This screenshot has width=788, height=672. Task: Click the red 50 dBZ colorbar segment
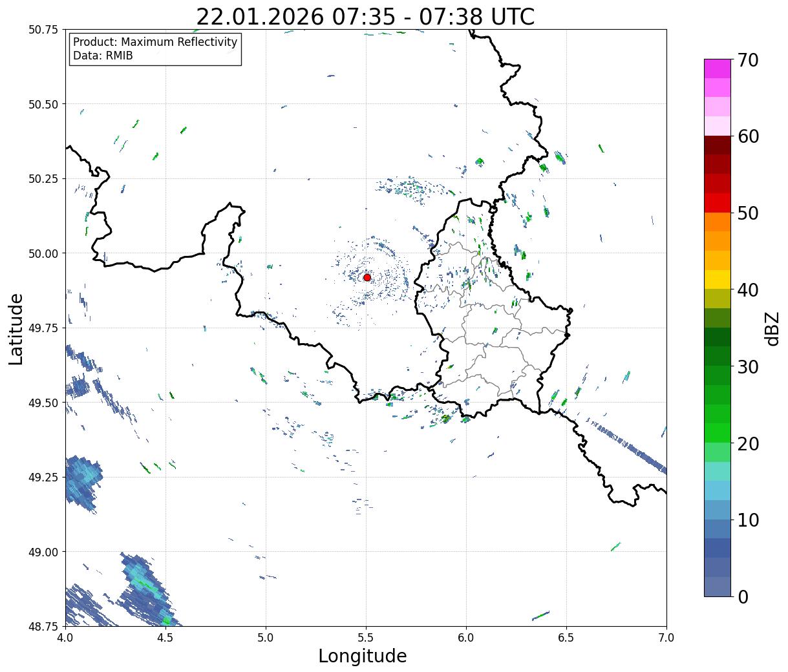click(718, 203)
